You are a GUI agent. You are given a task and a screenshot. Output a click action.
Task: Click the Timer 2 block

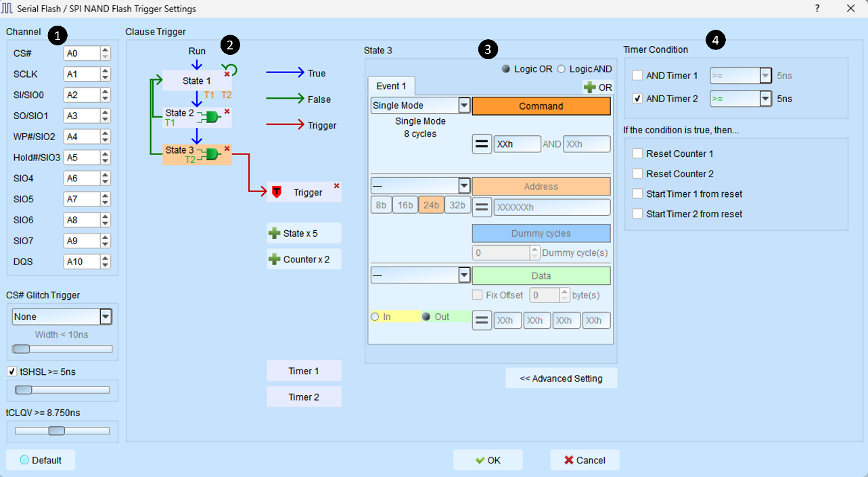pos(304,397)
